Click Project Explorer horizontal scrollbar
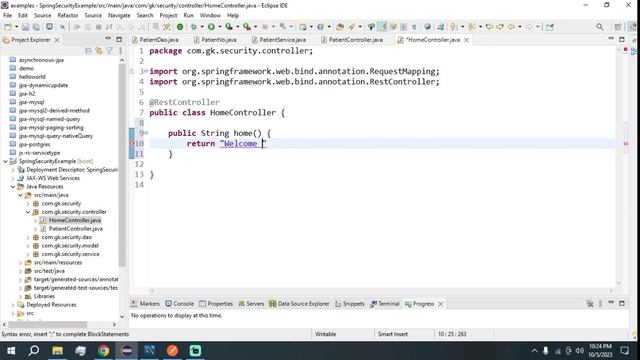640x360 pixels. click(48, 324)
